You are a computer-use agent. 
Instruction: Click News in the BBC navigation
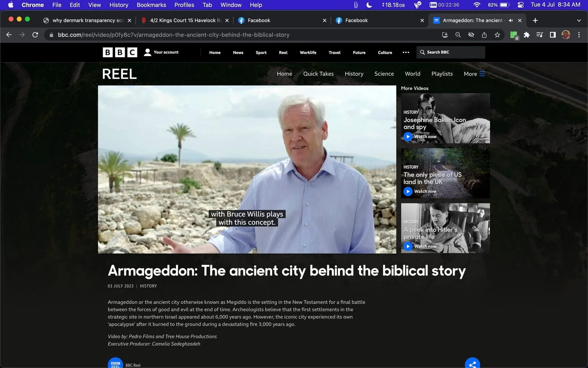pos(238,53)
